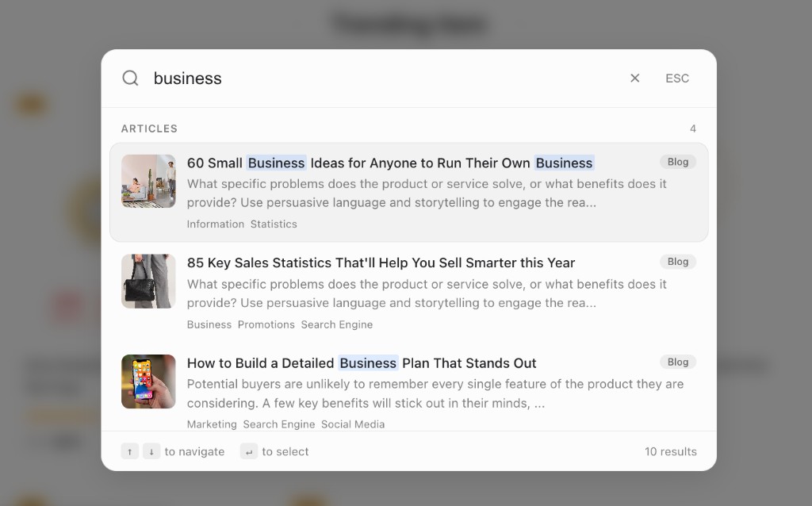The width and height of the screenshot is (812, 506).
Task: Select the 'Promotions' tag on second article
Action: click(266, 324)
